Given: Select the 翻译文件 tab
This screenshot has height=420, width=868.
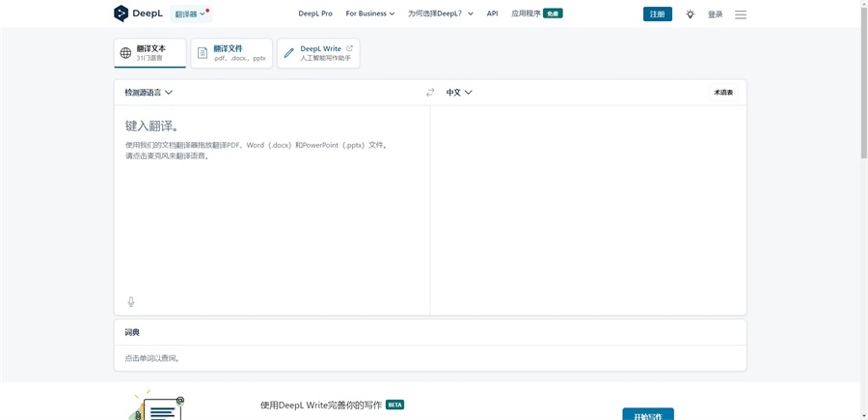Looking at the screenshot, I should click(x=231, y=53).
